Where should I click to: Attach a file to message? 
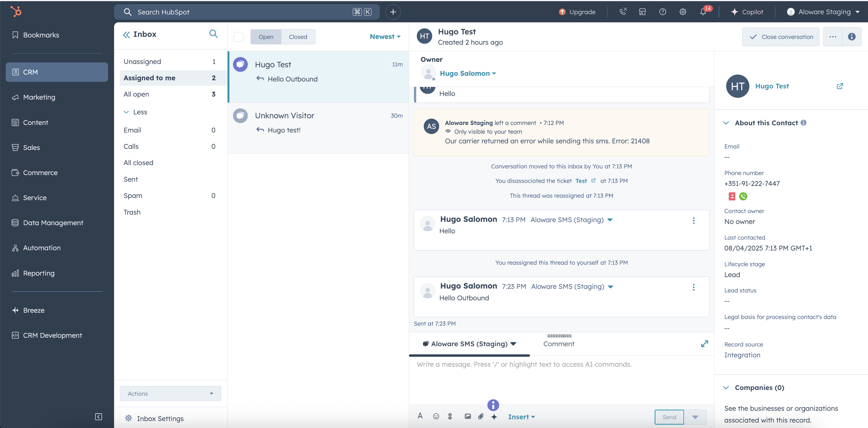(481, 416)
